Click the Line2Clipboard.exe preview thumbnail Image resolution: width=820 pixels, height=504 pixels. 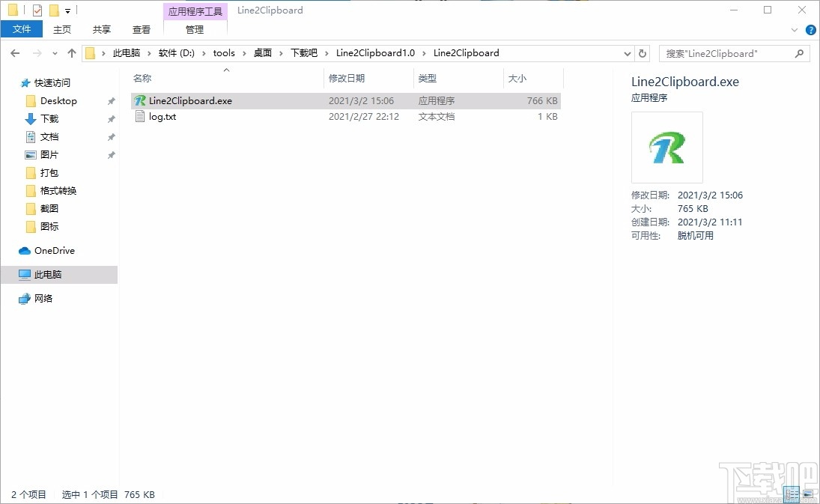click(666, 148)
